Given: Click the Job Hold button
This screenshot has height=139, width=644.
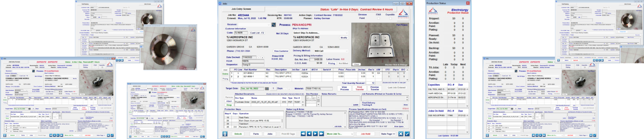Looking at the screenshot, I should (x=365, y=134).
